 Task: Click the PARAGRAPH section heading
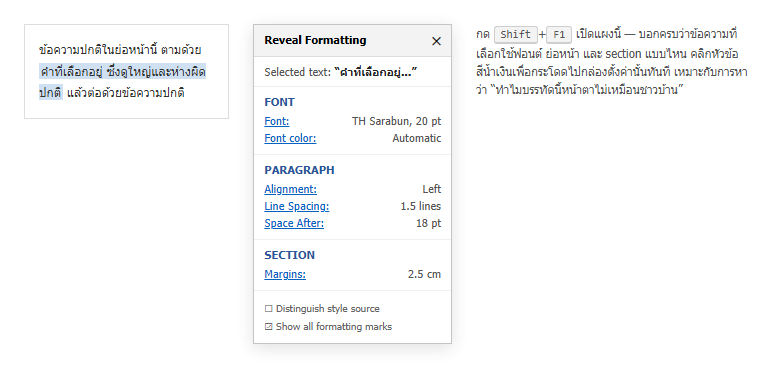(299, 170)
